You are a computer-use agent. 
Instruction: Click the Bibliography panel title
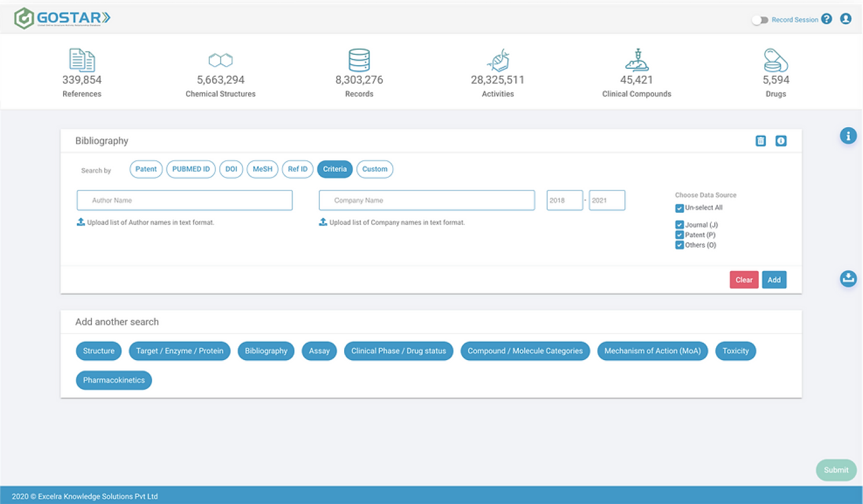coord(102,141)
